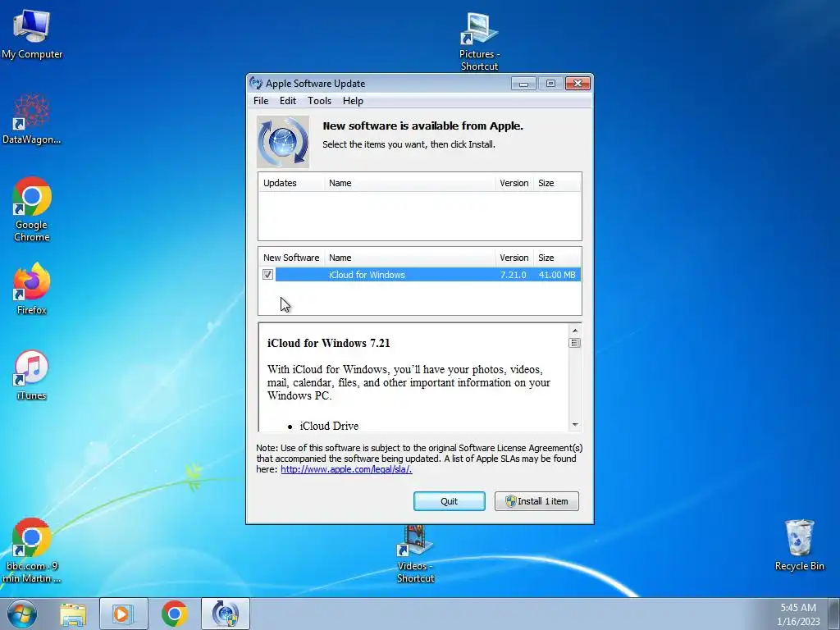Image resolution: width=840 pixels, height=630 pixels.
Task: Open the Tools menu
Action: pos(319,101)
